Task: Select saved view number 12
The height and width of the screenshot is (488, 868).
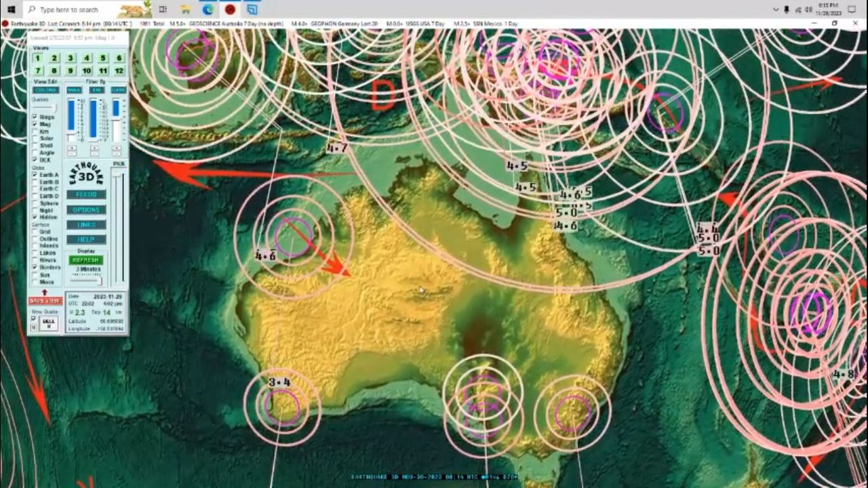Action: coord(119,70)
